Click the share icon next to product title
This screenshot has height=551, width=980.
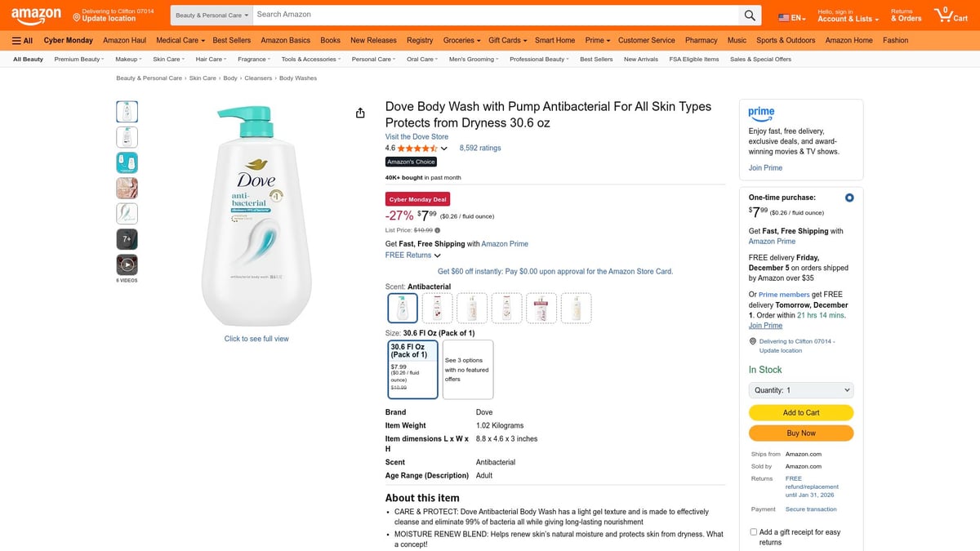coord(360,113)
